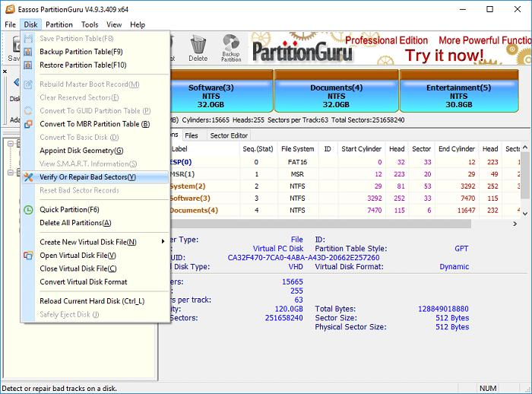The height and width of the screenshot is (394, 532).
Task: Select Close Virtual Disk File entry
Action: [95, 268]
